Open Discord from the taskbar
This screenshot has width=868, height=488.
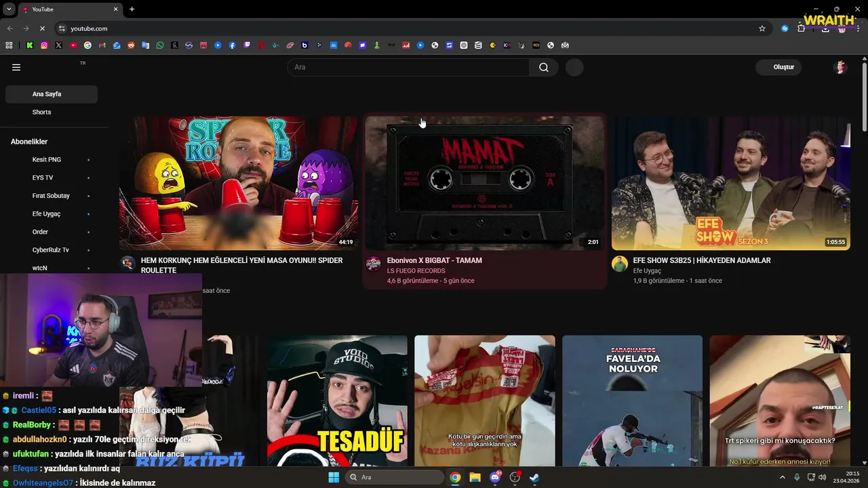coord(495,477)
